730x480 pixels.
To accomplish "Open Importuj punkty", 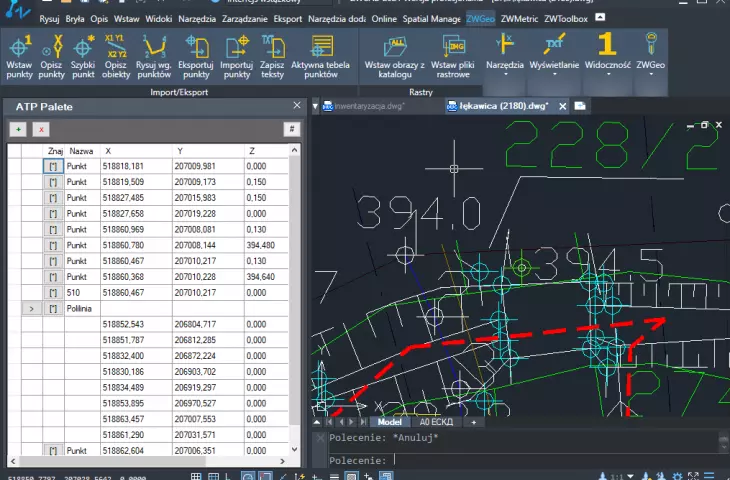I will coord(237,56).
